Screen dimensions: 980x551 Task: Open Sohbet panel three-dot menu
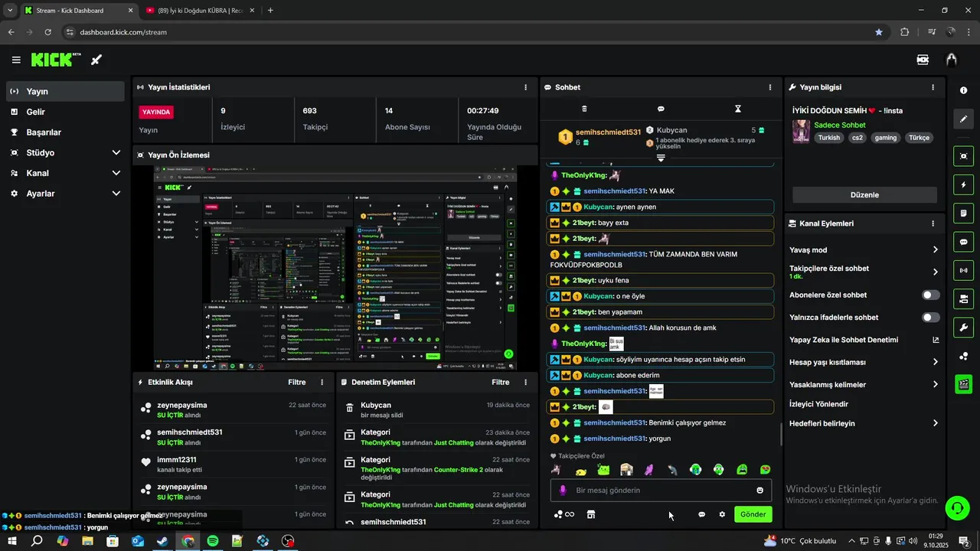[770, 87]
